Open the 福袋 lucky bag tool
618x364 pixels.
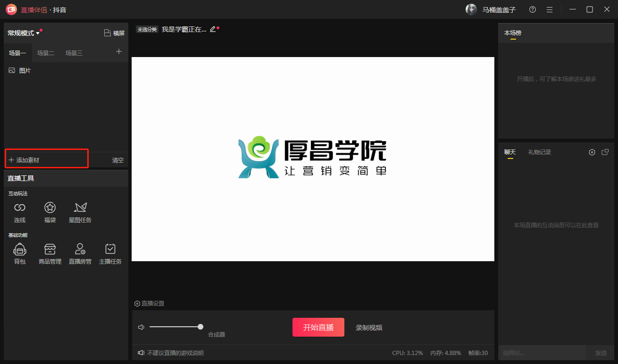click(x=50, y=213)
